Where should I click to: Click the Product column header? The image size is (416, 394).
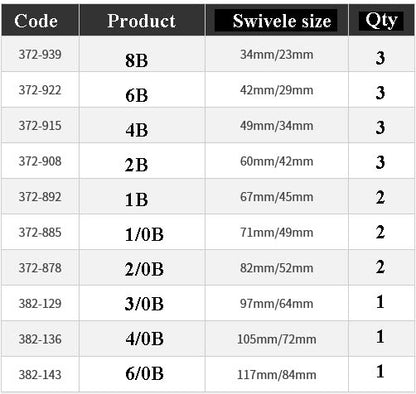pyautogui.click(x=141, y=21)
